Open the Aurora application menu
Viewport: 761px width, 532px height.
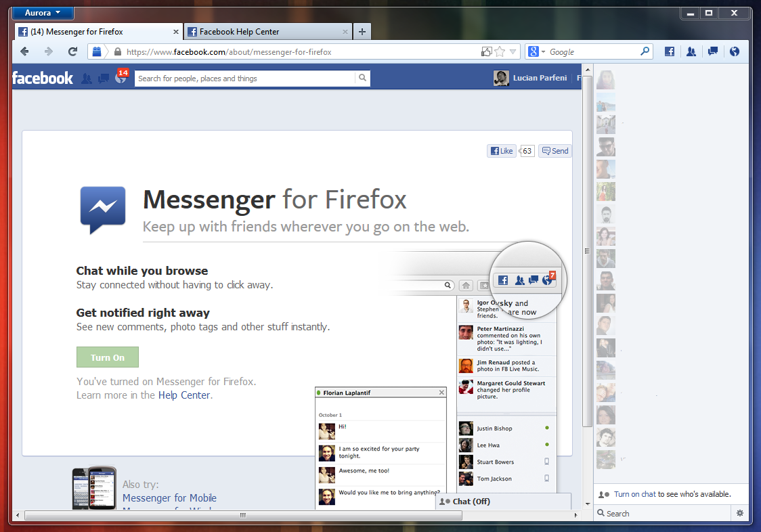tap(43, 13)
